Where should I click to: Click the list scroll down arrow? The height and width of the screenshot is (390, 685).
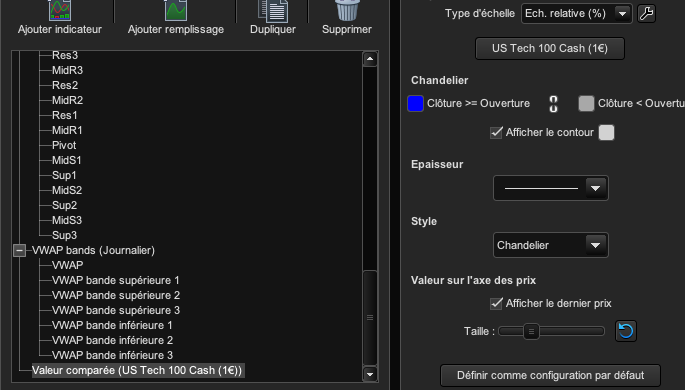[x=370, y=374]
